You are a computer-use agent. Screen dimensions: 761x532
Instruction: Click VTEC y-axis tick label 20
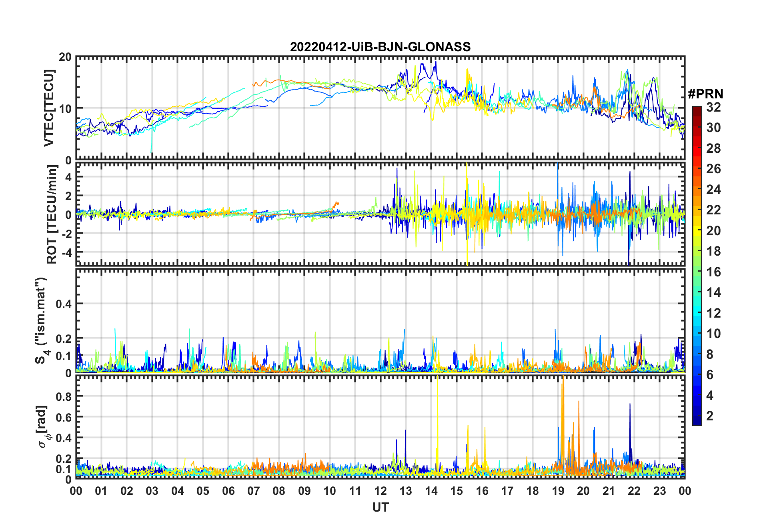click(65, 57)
